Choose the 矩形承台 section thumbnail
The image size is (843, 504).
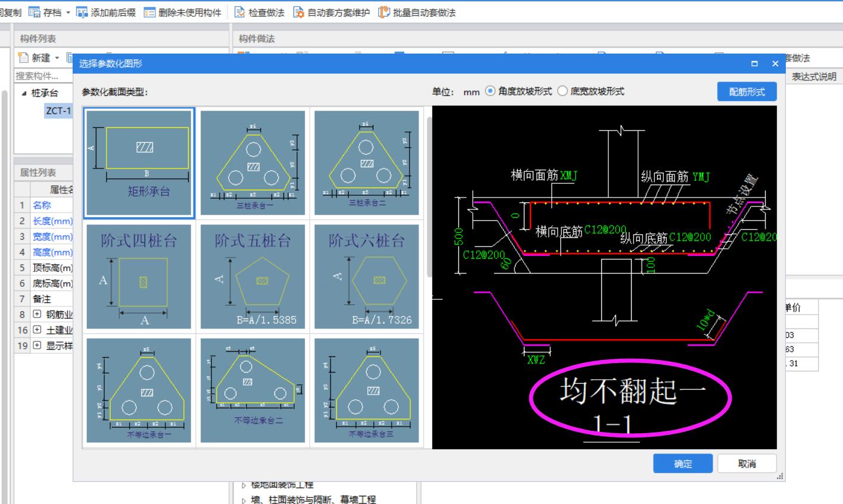pos(139,163)
